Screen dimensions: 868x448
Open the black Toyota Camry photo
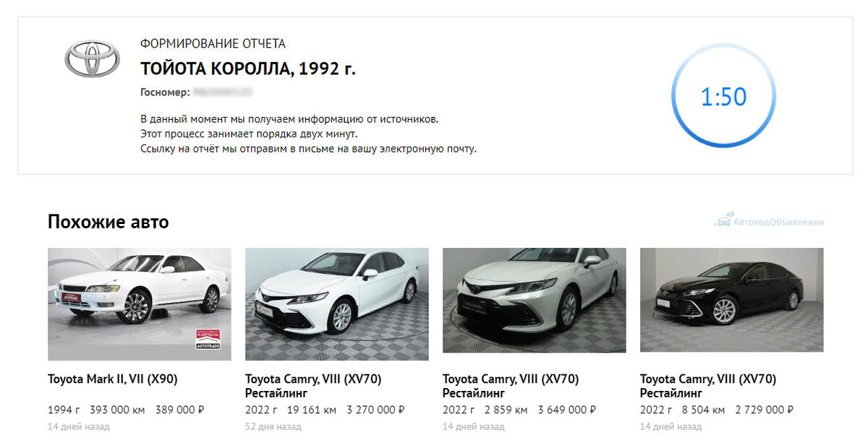click(x=732, y=301)
